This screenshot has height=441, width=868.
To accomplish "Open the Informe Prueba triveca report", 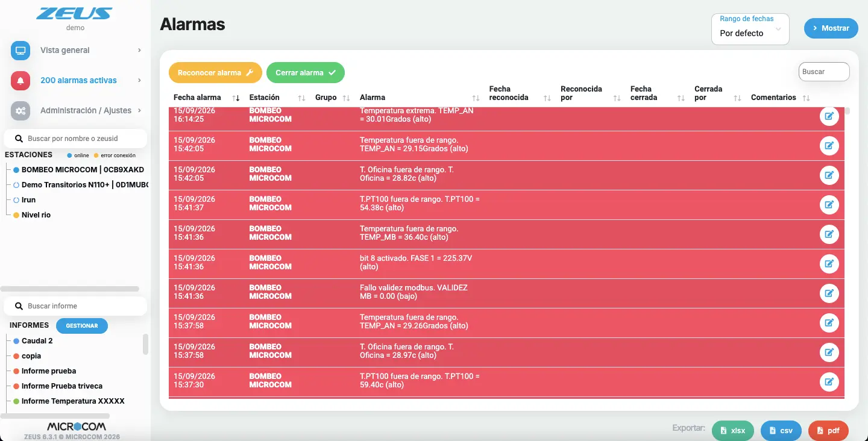I will pos(58,386).
